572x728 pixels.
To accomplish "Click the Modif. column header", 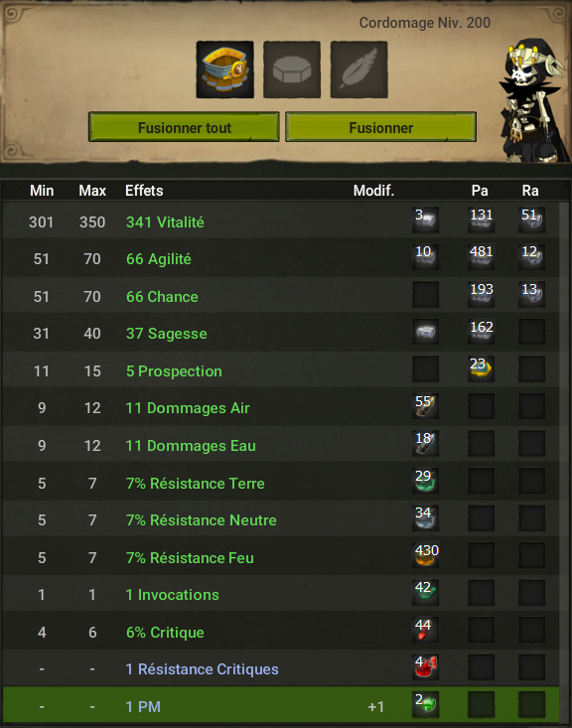I will [373, 191].
